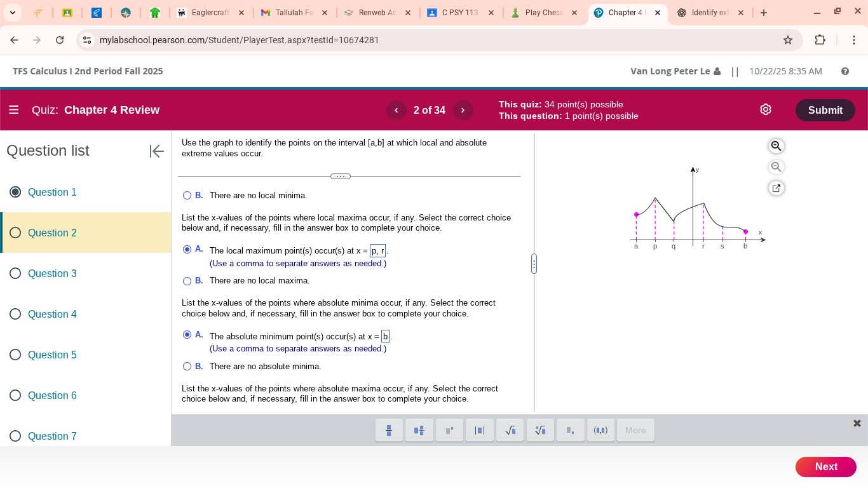Insert a fraction using the math palette
This screenshot has height=488, width=868.
[389, 430]
